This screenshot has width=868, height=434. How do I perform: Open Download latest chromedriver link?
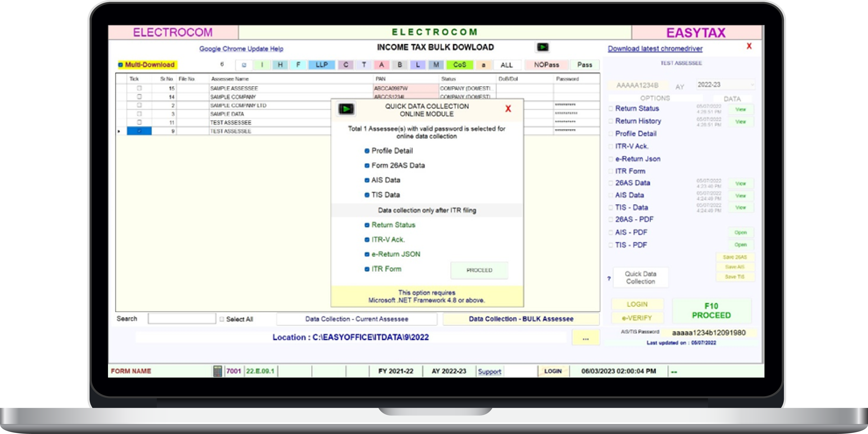(655, 49)
